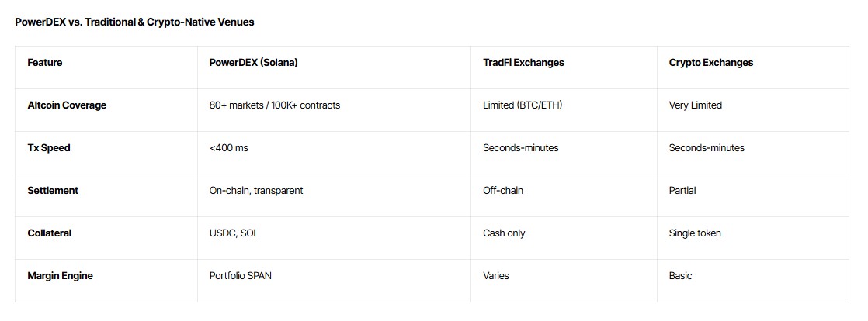Click the "Margin Engine" row label

tap(60, 276)
